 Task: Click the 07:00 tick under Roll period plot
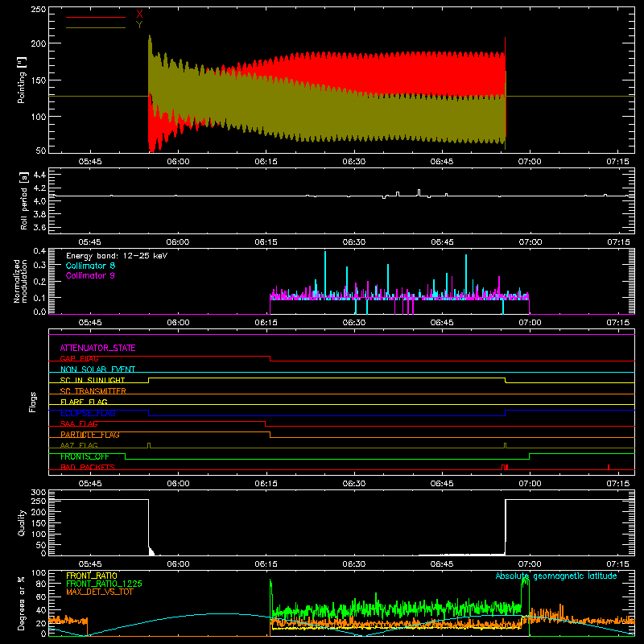(530, 242)
